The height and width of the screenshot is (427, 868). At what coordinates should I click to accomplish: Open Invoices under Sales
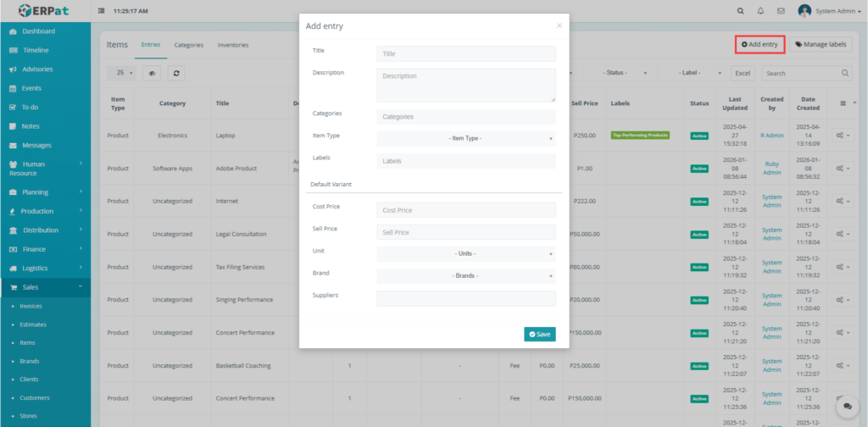tap(31, 306)
